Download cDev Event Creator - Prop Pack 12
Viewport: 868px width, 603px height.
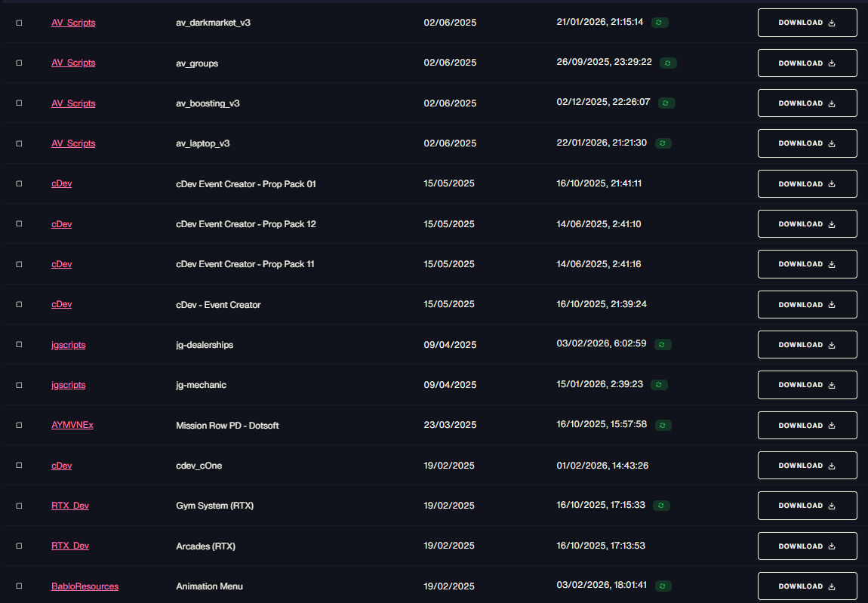coord(807,224)
